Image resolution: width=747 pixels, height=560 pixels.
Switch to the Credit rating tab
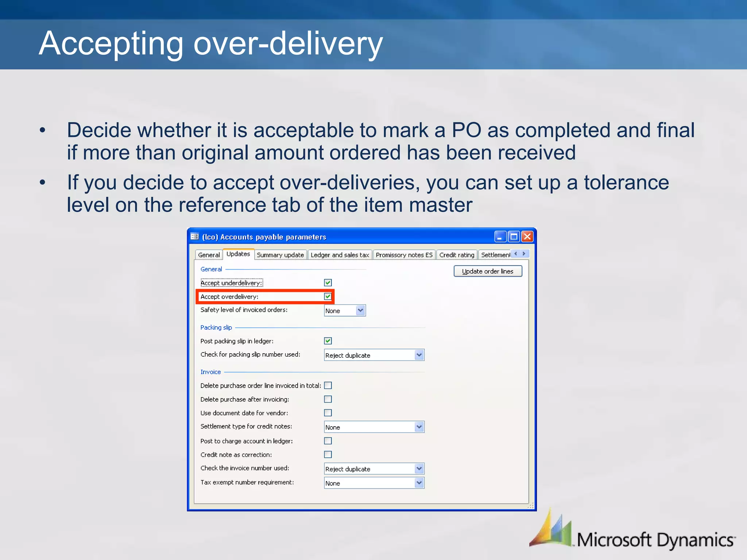point(457,255)
